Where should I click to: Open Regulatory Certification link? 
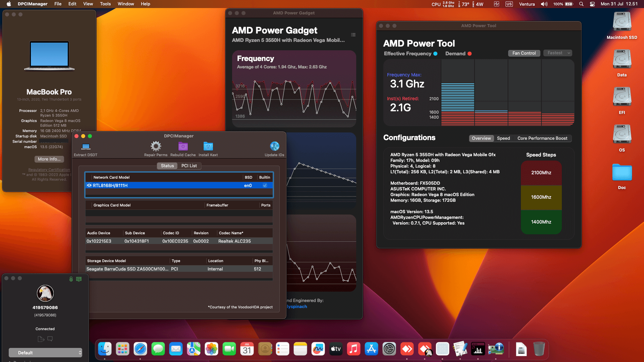49,170
